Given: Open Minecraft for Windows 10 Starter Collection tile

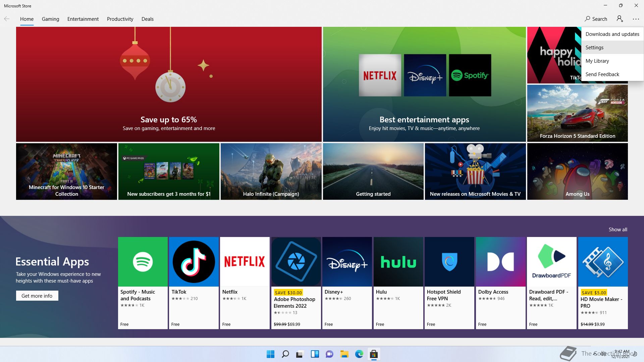Looking at the screenshot, I should pyautogui.click(x=66, y=172).
